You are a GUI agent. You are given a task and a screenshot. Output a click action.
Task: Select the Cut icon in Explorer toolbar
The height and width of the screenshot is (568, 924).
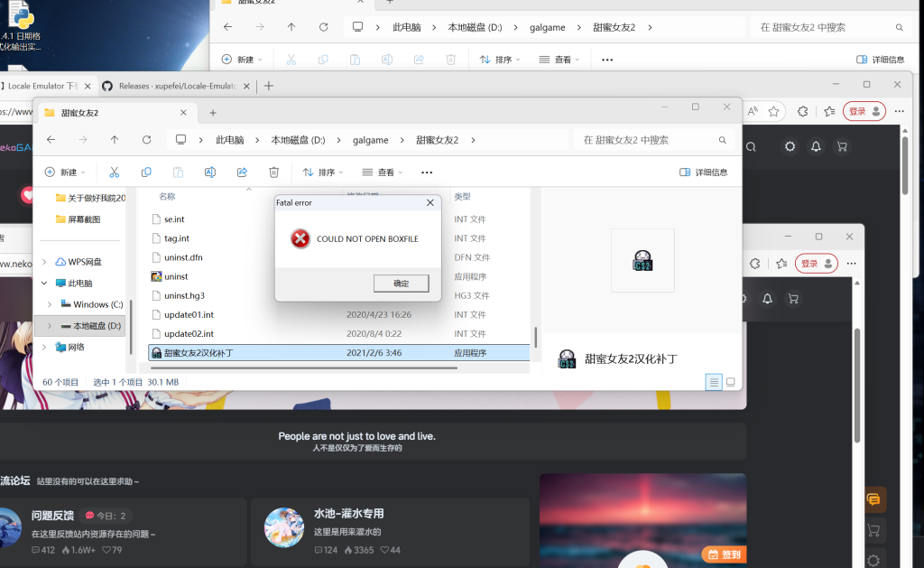click(x=115, y=172)
